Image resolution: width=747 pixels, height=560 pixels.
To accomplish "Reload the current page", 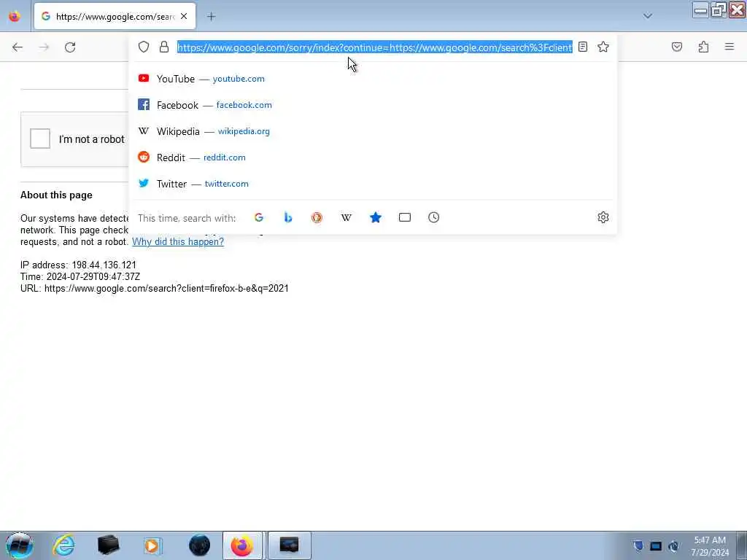I will pyautogui.click(x=70, y=47).
